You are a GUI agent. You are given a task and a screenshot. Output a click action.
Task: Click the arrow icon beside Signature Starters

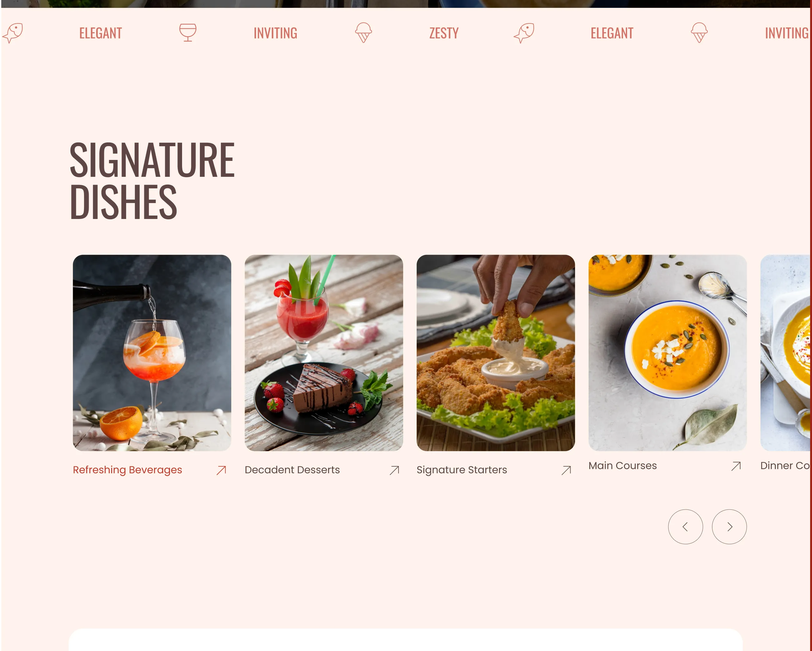point(566,470)
